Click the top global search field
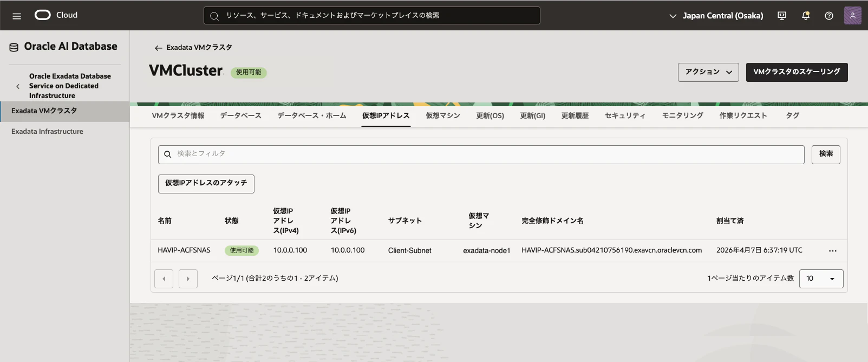868x362 pixels. pos(372,16)
